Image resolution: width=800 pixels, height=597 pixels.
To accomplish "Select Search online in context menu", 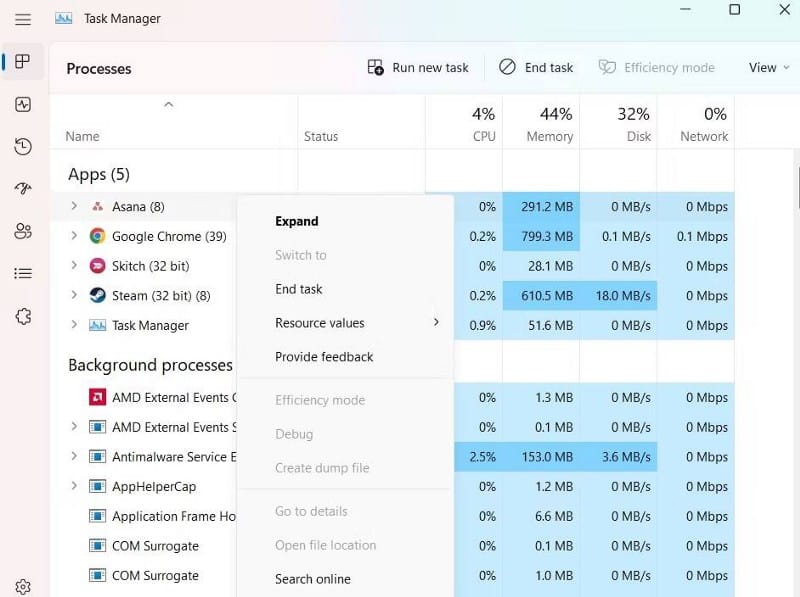I will (313, 579).
